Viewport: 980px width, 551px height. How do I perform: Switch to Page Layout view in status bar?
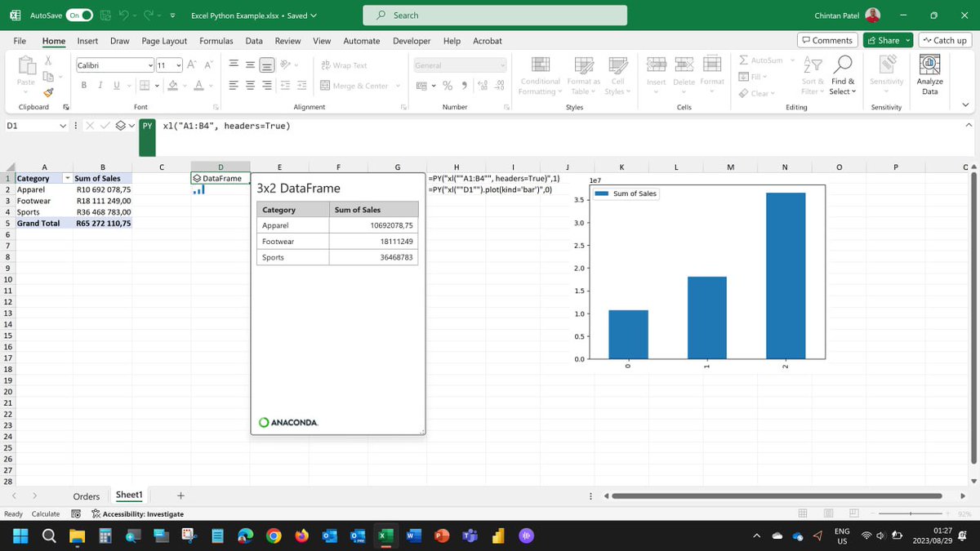(x=829, y=513)
